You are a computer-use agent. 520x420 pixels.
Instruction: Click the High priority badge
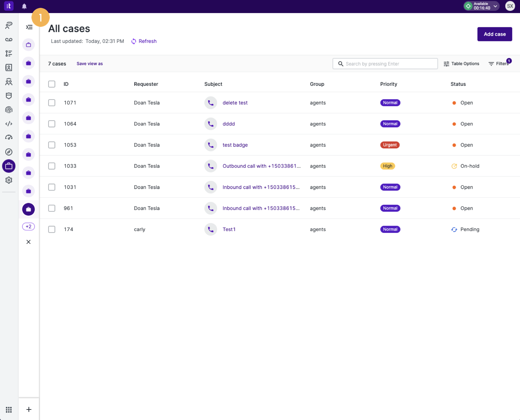click(387, 166)
